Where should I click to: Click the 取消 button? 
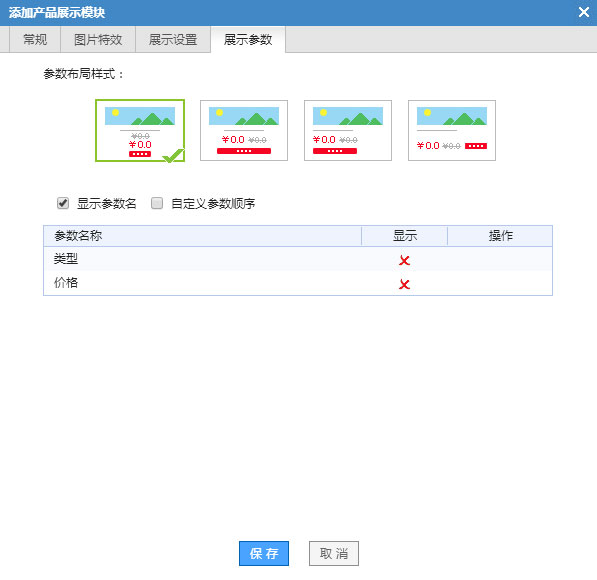click(x=334, y=553)
